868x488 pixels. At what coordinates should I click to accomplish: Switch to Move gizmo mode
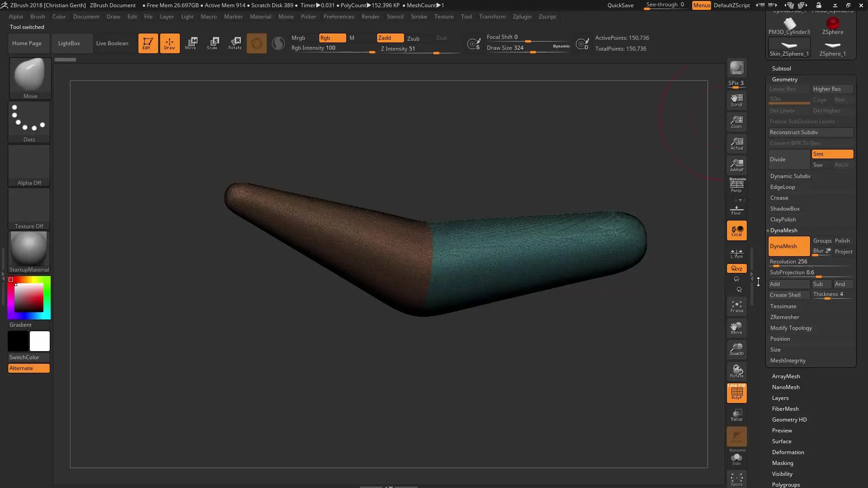(x=191, y=43)
